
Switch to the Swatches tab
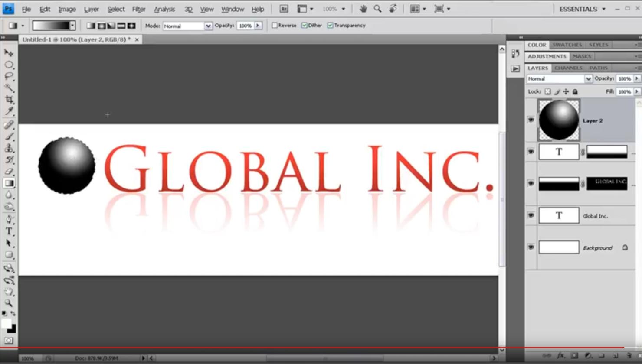point(567,44)
